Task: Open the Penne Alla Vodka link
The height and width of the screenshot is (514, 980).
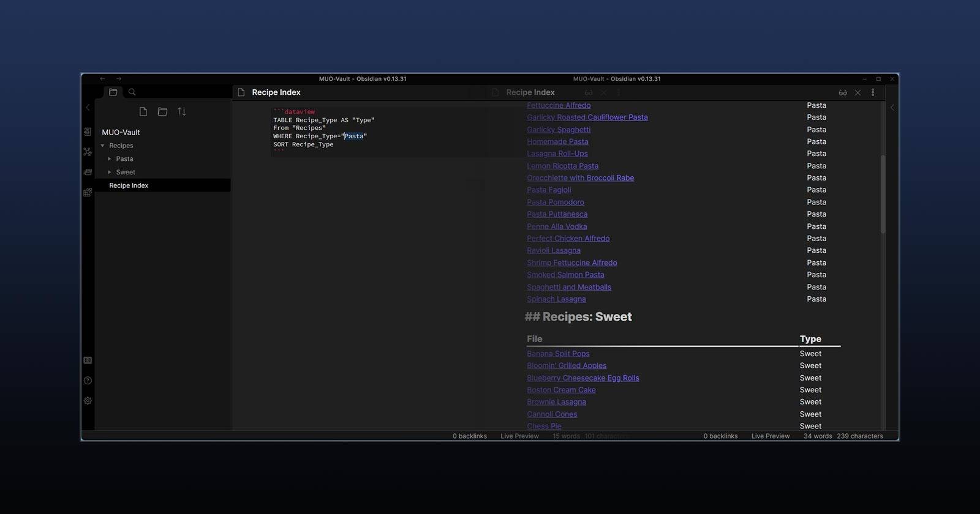Action: tap(557, 226)
